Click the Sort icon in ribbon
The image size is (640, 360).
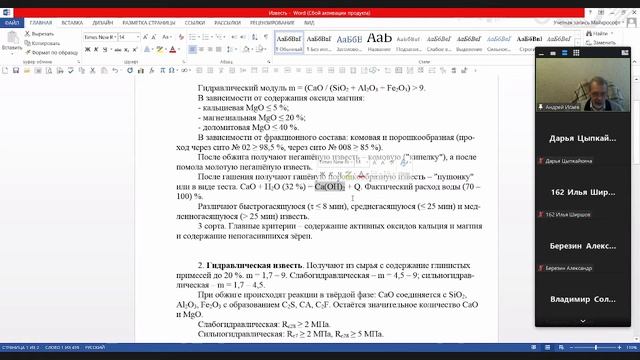tap(255, 37)
